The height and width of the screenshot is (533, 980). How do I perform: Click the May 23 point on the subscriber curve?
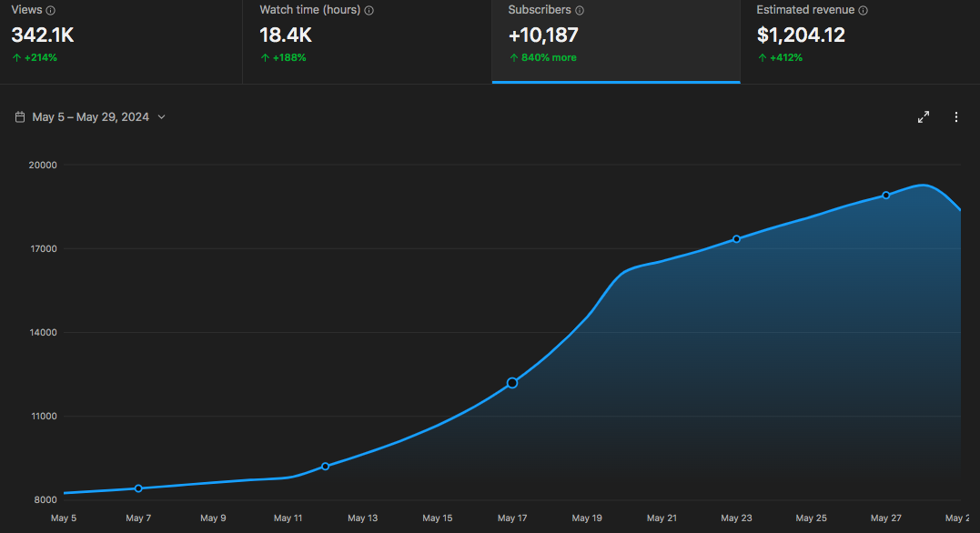click(736, 239)
